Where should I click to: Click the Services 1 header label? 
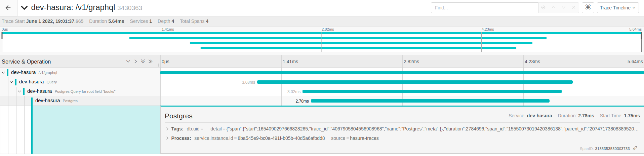(x=141, y=21)
